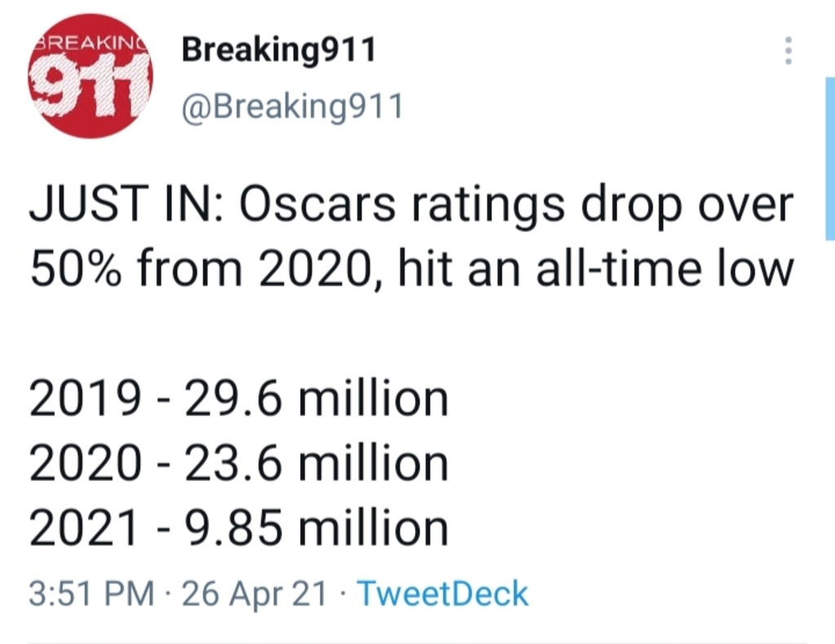Click the 3:51 PM timestamp
The image size is (835, 644).
click(x=91, y=593)
